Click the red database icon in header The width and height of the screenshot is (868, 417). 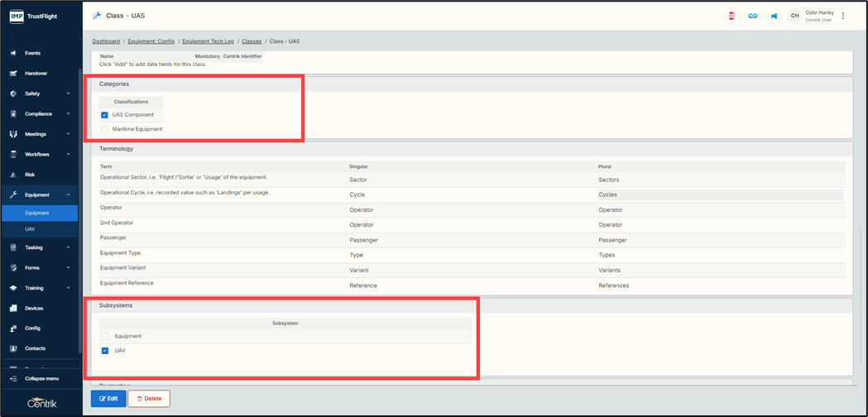pyautogui.click(x=731, y=16)
